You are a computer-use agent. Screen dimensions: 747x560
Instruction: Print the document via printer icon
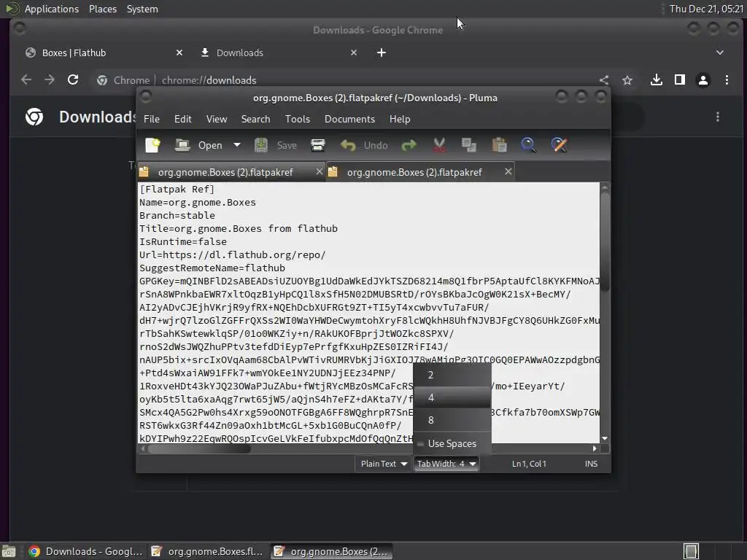click(x=318, y=145)
